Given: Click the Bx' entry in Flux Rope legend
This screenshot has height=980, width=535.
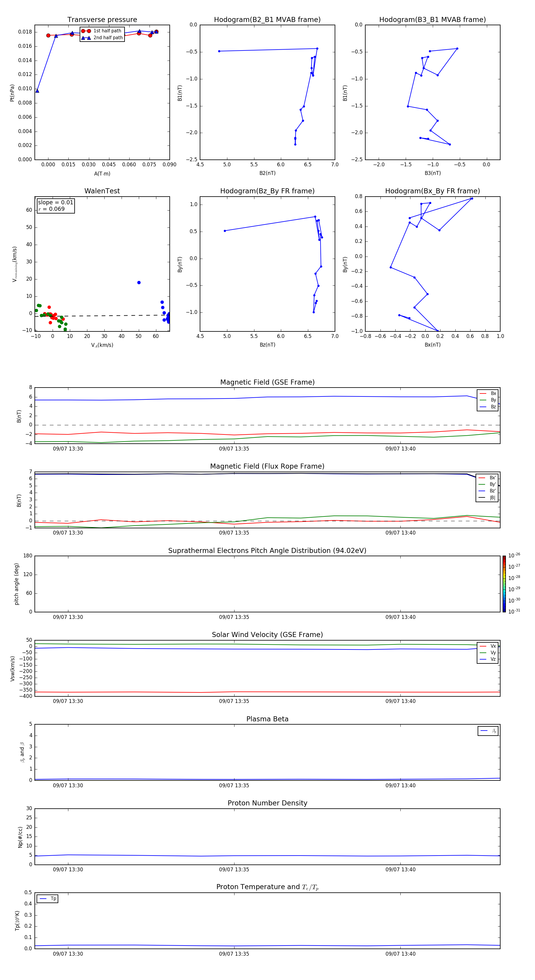Looking at the screenshot, I should [487, 478].
